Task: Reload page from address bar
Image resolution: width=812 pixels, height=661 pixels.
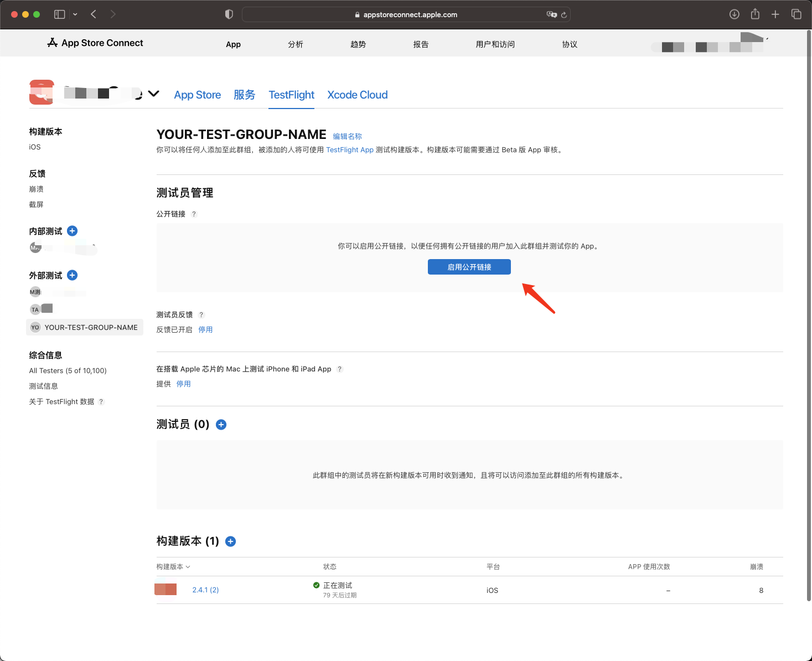Action: [x=564, y=15]
